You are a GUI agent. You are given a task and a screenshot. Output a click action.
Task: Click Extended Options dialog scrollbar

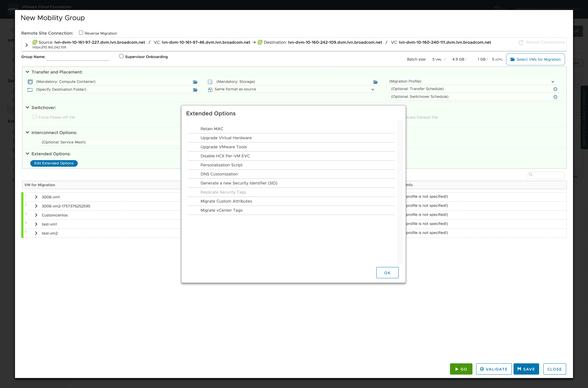point(400,192)
